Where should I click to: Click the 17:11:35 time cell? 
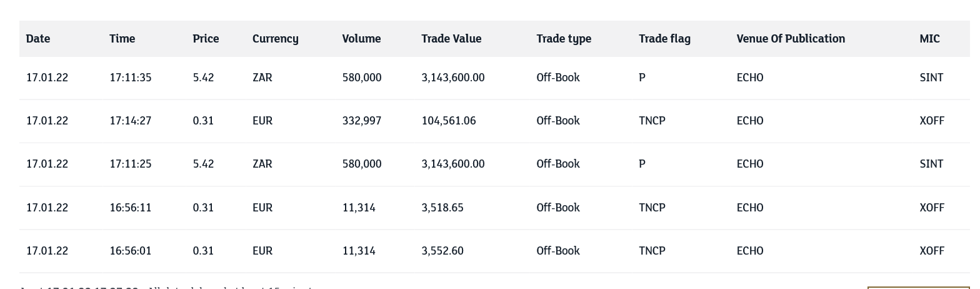click(130, 78)
